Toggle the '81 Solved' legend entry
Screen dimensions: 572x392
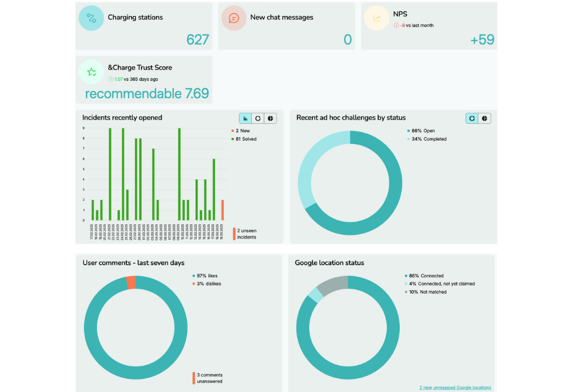pyautogui.click(x=244, y=139)
